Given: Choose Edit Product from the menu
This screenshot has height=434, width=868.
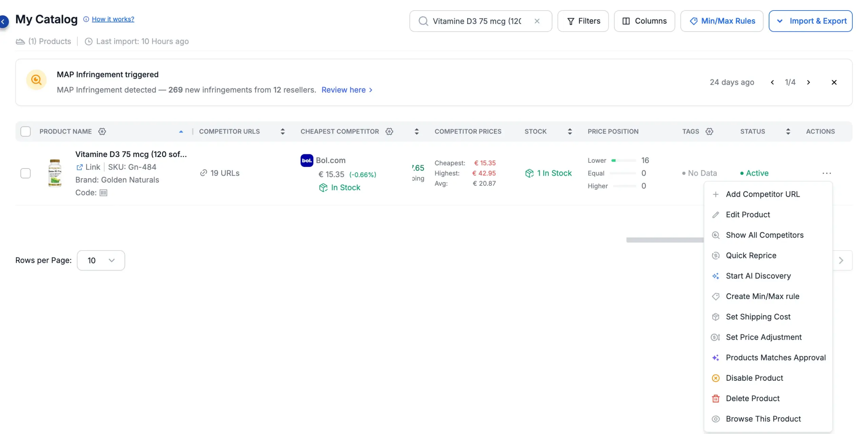Looking at the screenshot, I should [768, 215].
